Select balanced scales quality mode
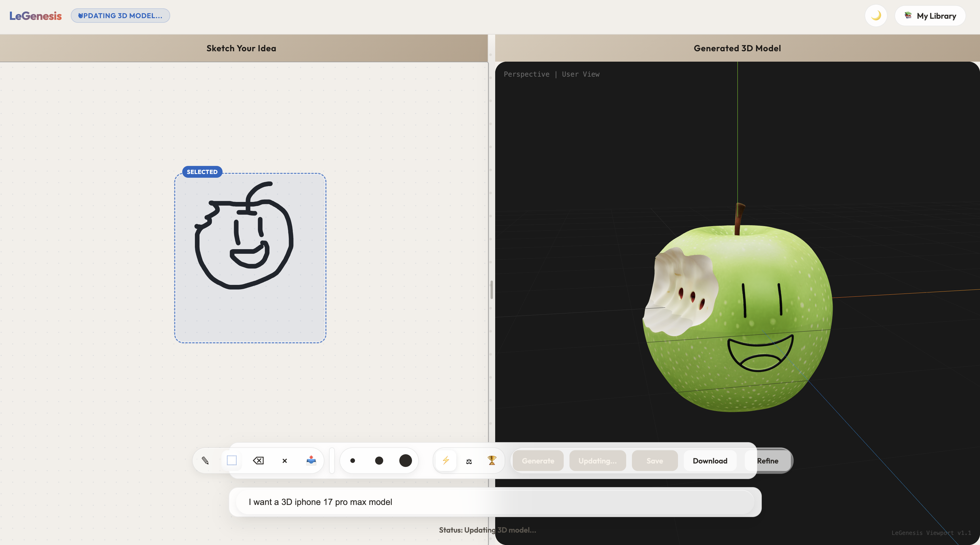Screen dimensions: 980x545 tap(469, 461)
